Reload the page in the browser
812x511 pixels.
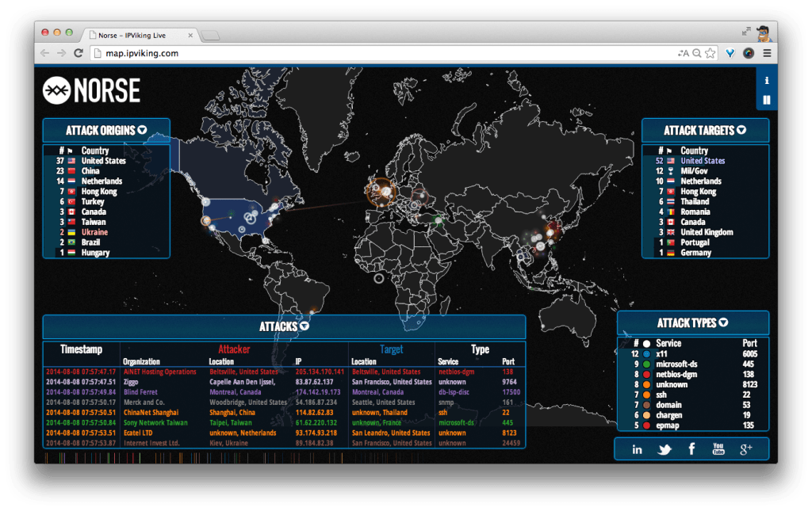click(79, 53)
